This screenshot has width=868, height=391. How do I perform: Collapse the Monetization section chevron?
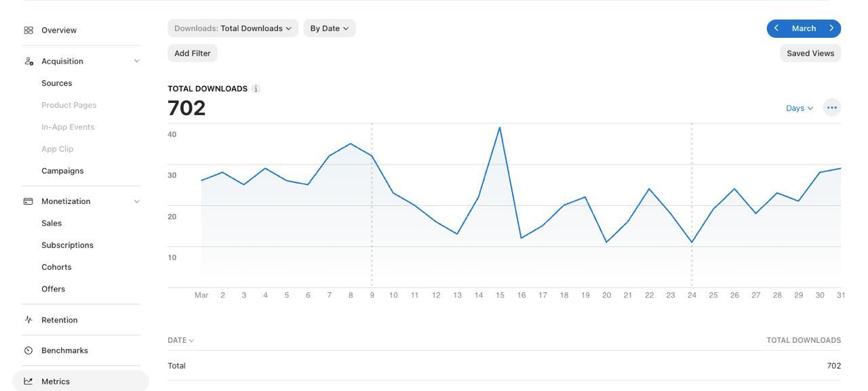click(137, 201)
